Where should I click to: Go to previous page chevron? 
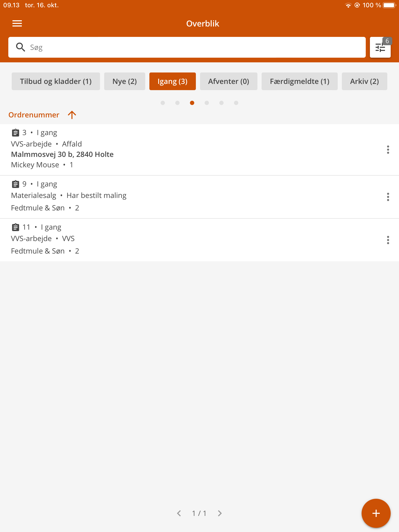[179, 513]
